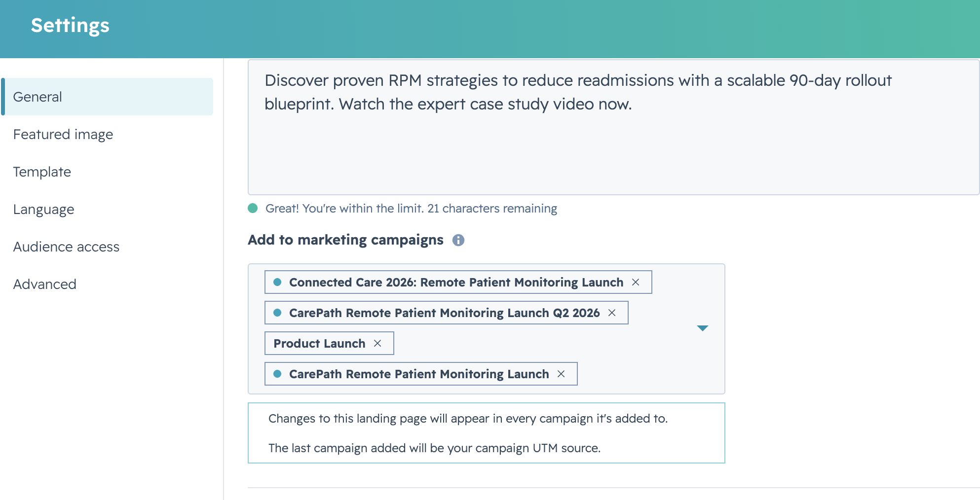Click the green status dot for character limit
The width and height of the screenshot is (980, 500).
pos(253,208)
